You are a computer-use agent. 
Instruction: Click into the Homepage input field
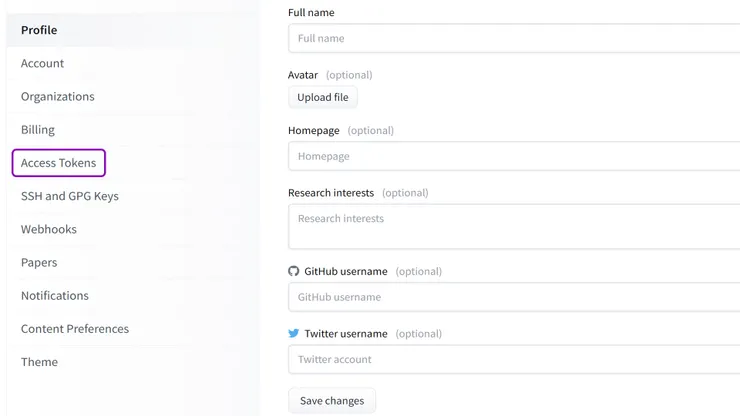(x=514, y=156)
